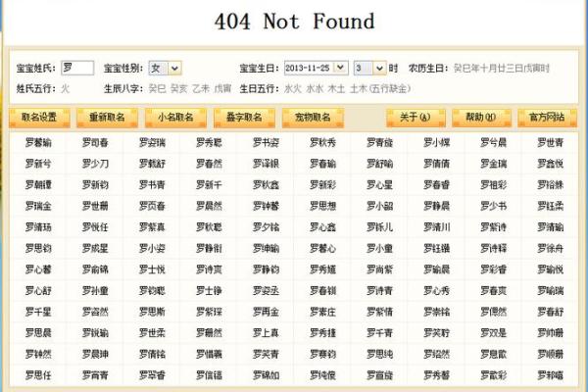Select the name 罗春然

pos(209,164)
